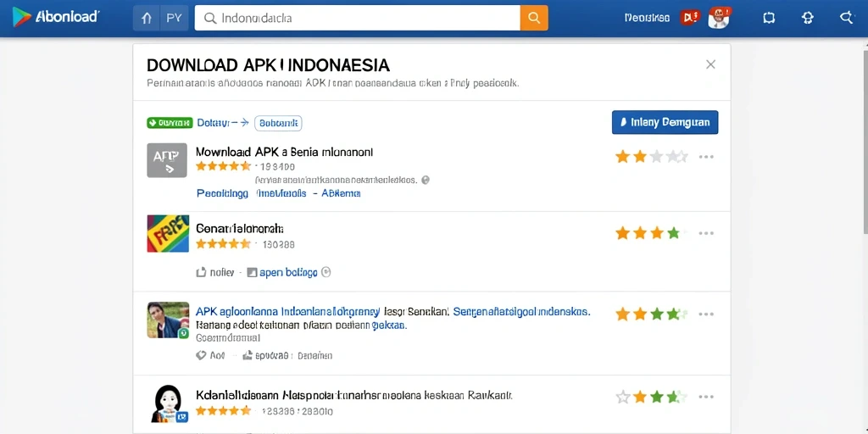Image resolution: width=868 pixels, height=434 pixels.
Task: Open the 'Abkema' link
Action: click(342, 193)
